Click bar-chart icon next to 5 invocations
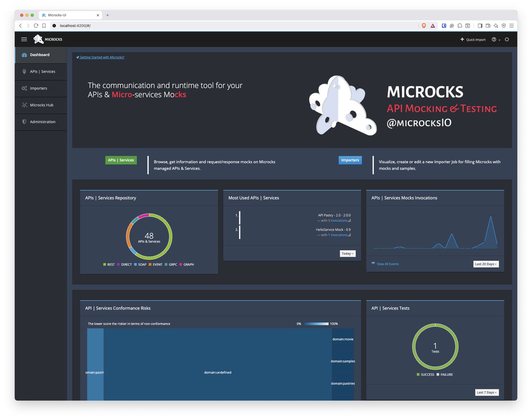This screenshot has width=532, height=420. point(349,220)
